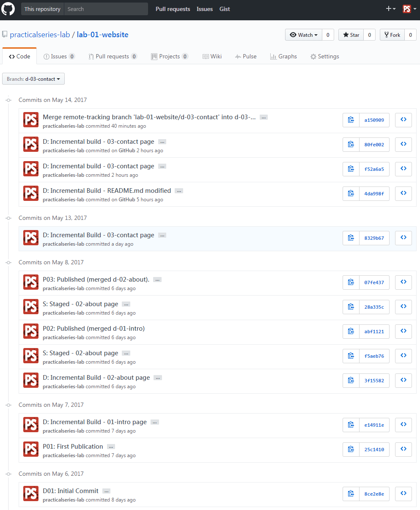Copy full SHA for commit 07fe437
The height and width of the screenshot is (510, 420).
click(351, 282)
